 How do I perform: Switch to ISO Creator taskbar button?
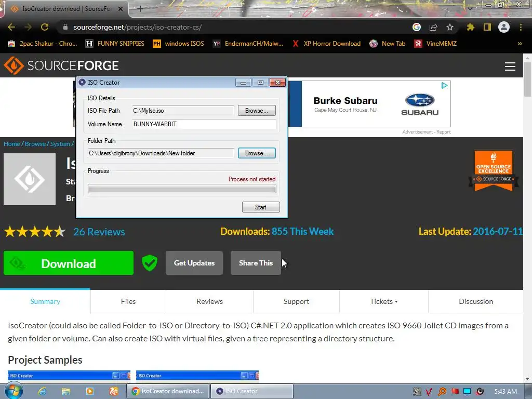252,391
